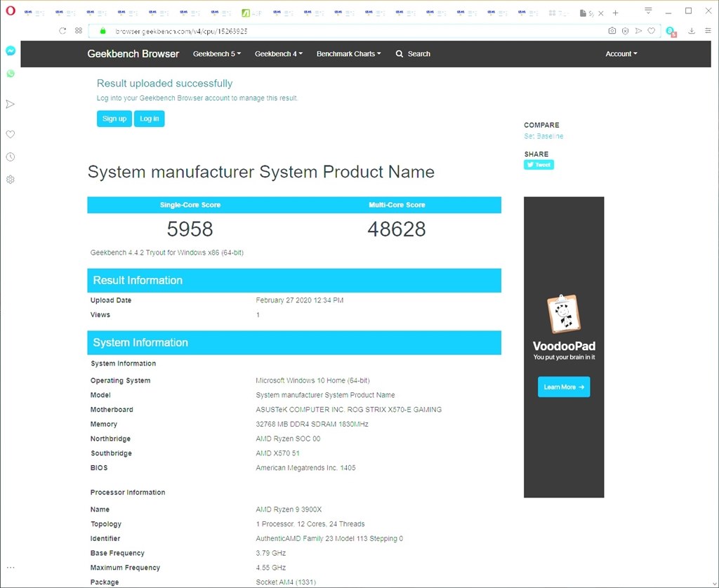Open the tab list menu icon
Image resolution: width=719 pixels, height=588 pixels.
(x=648, y=11)
